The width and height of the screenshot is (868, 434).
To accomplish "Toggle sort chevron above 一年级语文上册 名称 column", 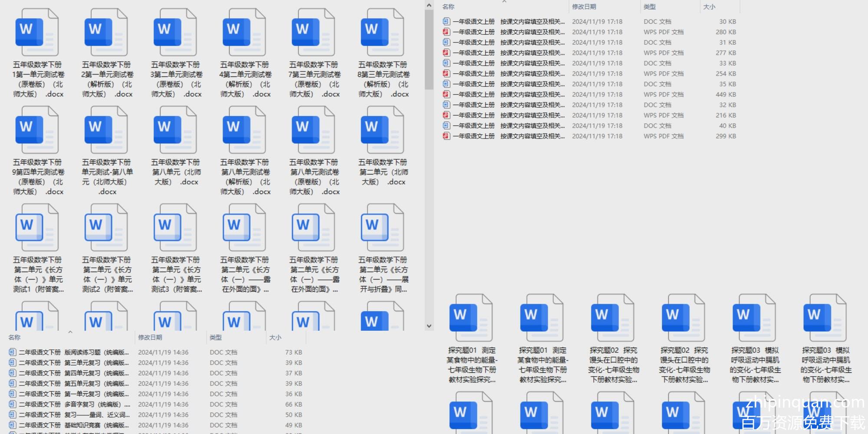I will point(504,2).
